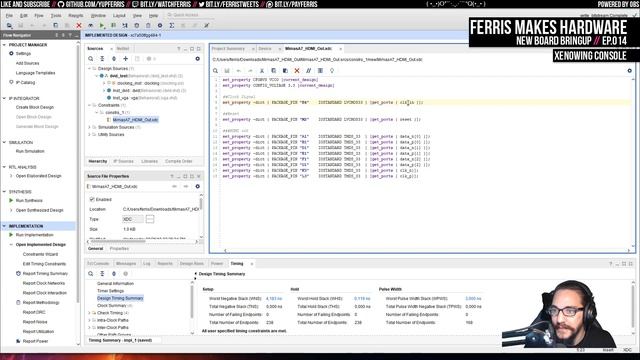Open text editor settings gear at right
The width and height of the screenshot is (640, 360).
point(629,71)
